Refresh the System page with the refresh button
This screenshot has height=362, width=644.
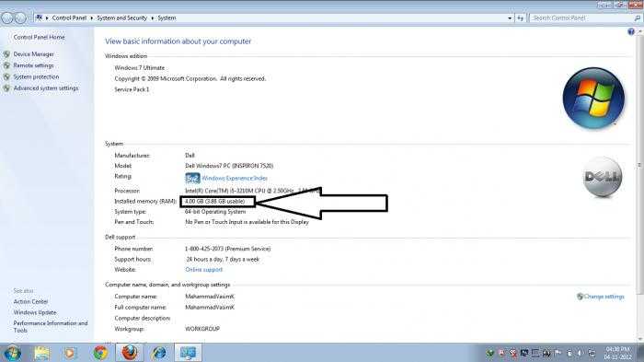pyautogui.click(x=521, y=18)
